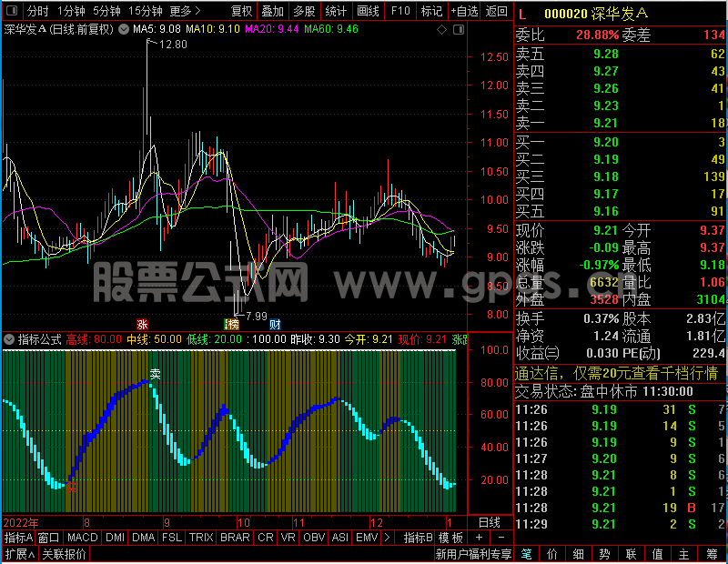Select the 指标B indicator group tab
The image size is (728, 564).
pos(418,538)
